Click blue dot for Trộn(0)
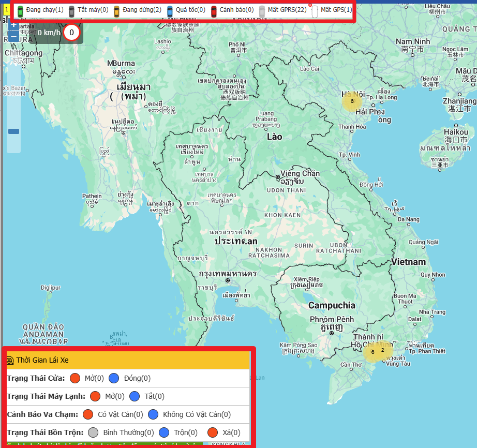Screen dimensions: 477x448 (x=164, y=432)
